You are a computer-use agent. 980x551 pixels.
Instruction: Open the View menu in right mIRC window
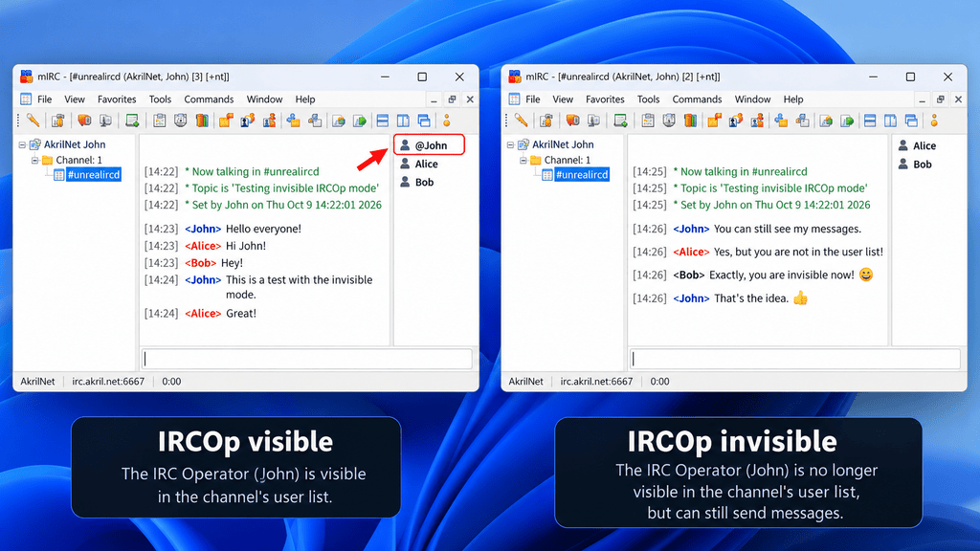pyautogui.click(x=563, y=99)
